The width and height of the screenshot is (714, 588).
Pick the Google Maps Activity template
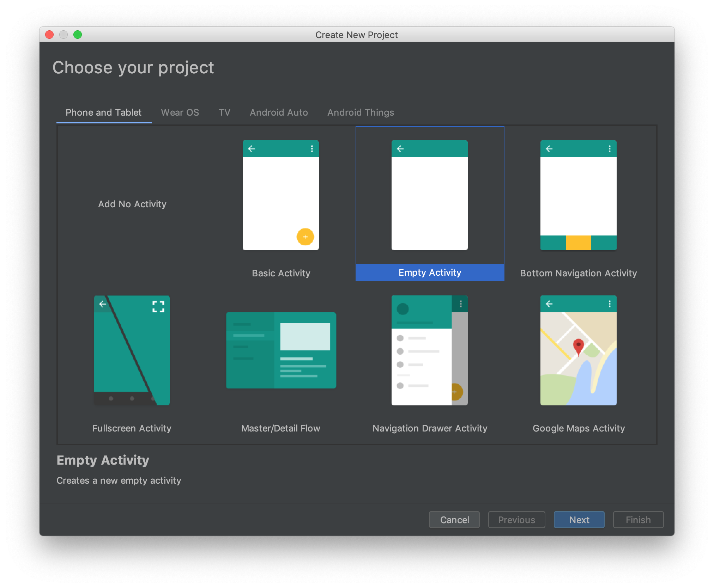578,350
